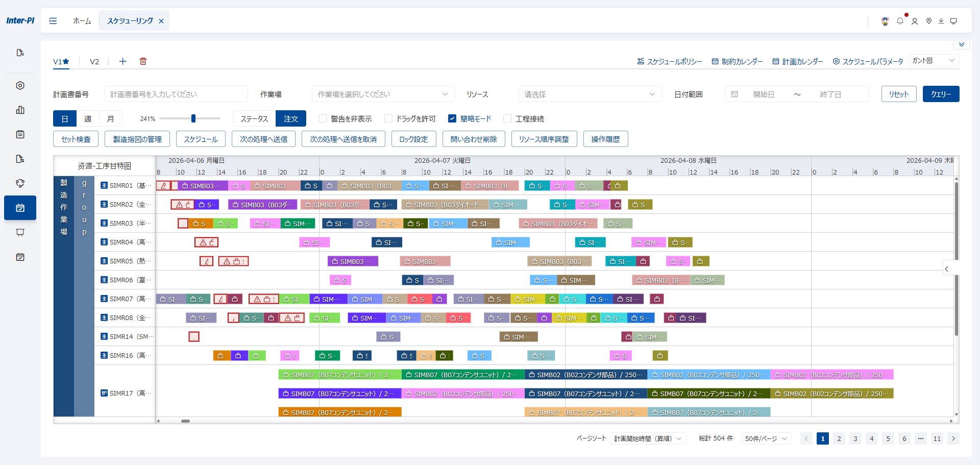Switch to the ホーム tab
The width and height of the screenshot is (980, 465).
[x=82, y=21]
